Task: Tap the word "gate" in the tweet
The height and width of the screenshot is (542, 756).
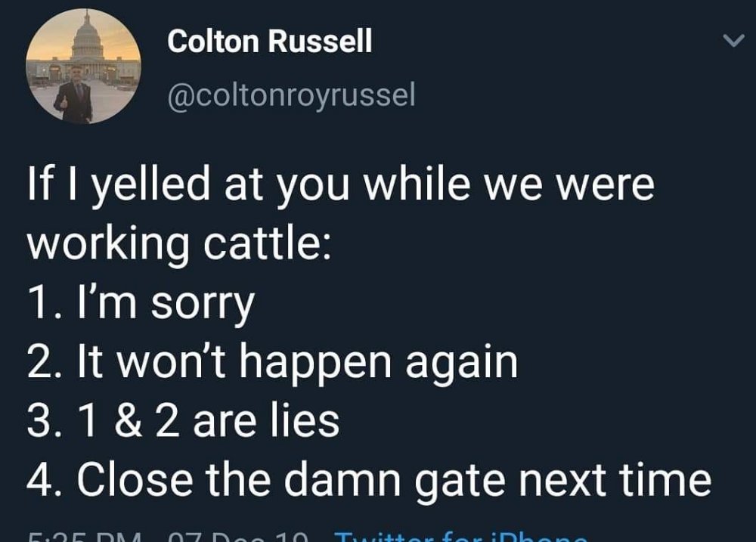Action: (x=460, y=482)
